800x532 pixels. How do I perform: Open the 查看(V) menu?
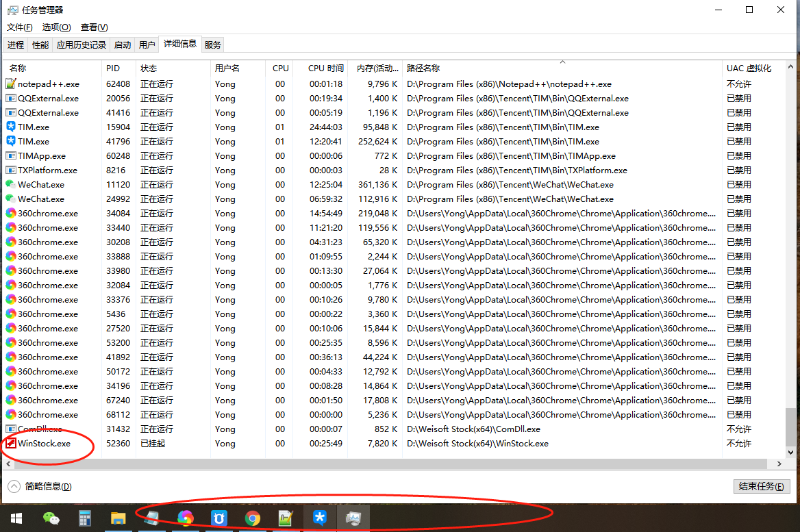[x=95, y=27]
